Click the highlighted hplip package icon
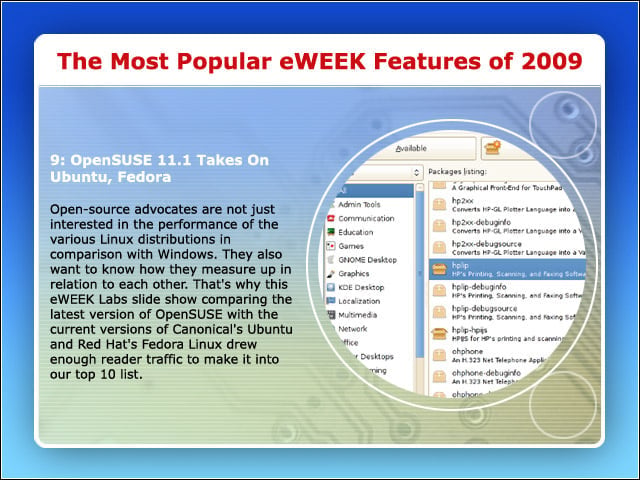Screen dimensions: 640x480 click(x=439, y=269)
